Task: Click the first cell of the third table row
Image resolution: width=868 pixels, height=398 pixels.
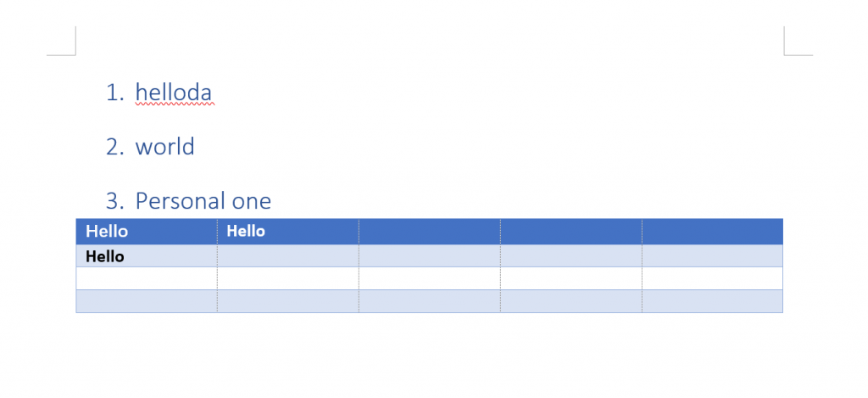Action: click(x=147, y=278)
